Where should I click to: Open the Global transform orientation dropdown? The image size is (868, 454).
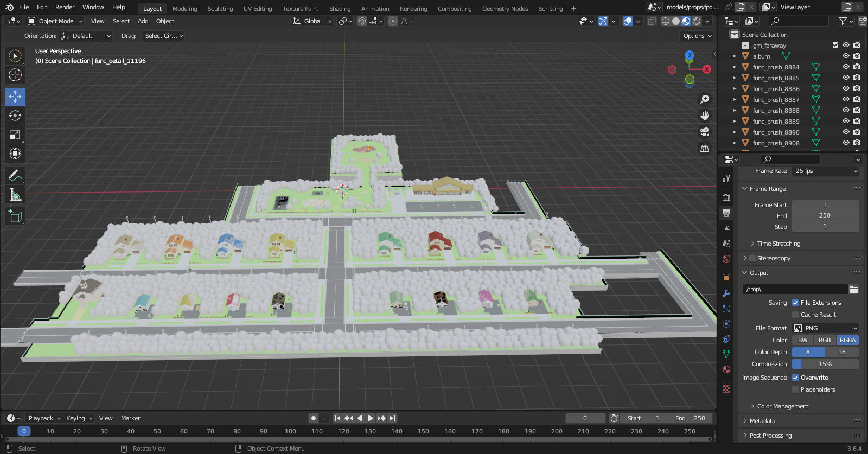(312, 21)
